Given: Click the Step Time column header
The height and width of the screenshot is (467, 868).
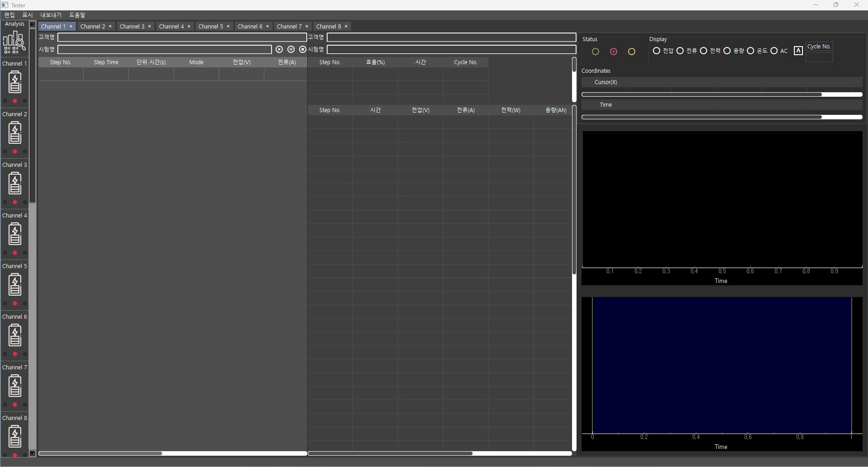Looking at the screenshot, I should 106,62.
